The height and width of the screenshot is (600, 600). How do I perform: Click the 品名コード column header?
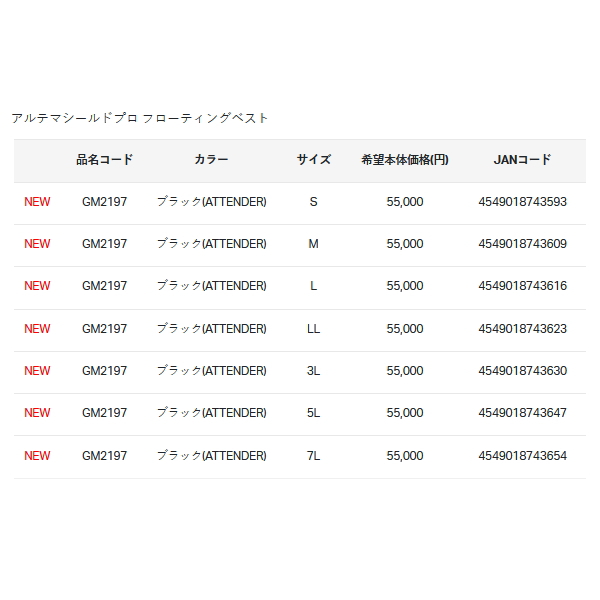104,160
